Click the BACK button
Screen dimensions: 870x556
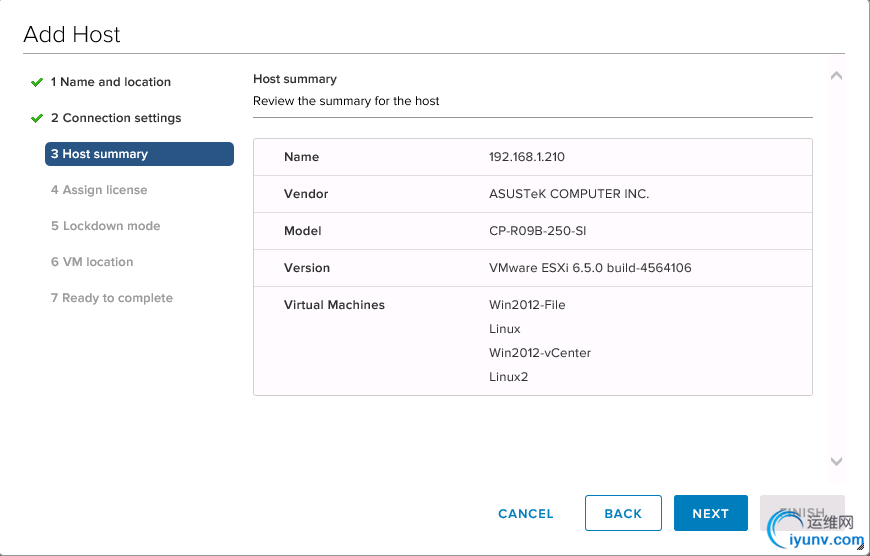coord(623,513)
